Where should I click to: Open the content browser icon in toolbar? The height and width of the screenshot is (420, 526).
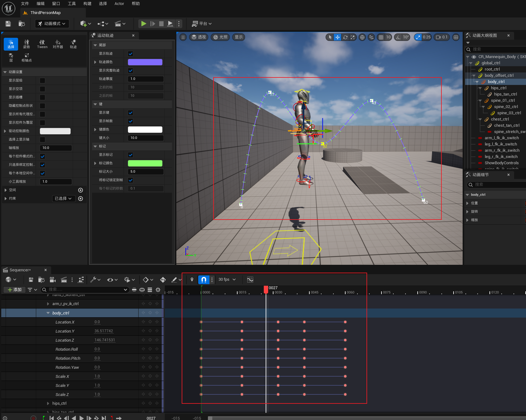pyautogui.click(x=22, y=24)
